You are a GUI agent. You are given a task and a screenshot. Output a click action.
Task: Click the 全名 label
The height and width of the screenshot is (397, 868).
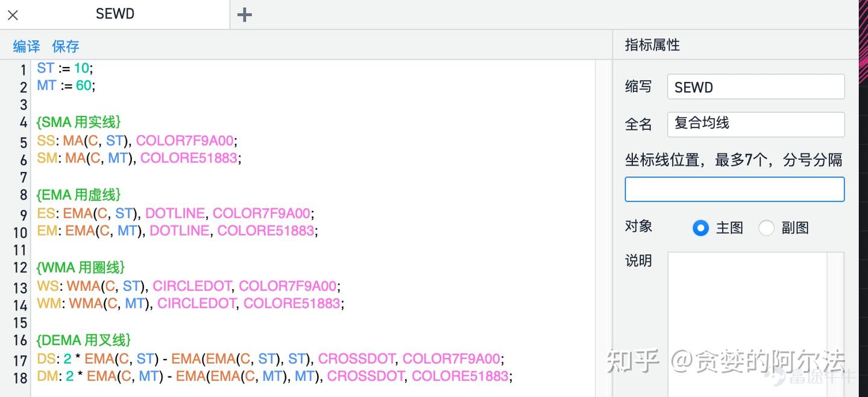pyautogui.click(x=638, y=124)
